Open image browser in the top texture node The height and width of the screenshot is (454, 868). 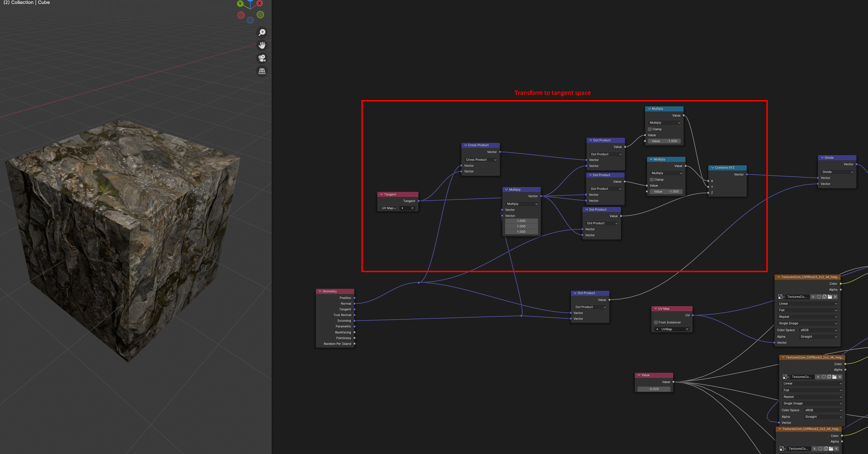click(781, 297)
